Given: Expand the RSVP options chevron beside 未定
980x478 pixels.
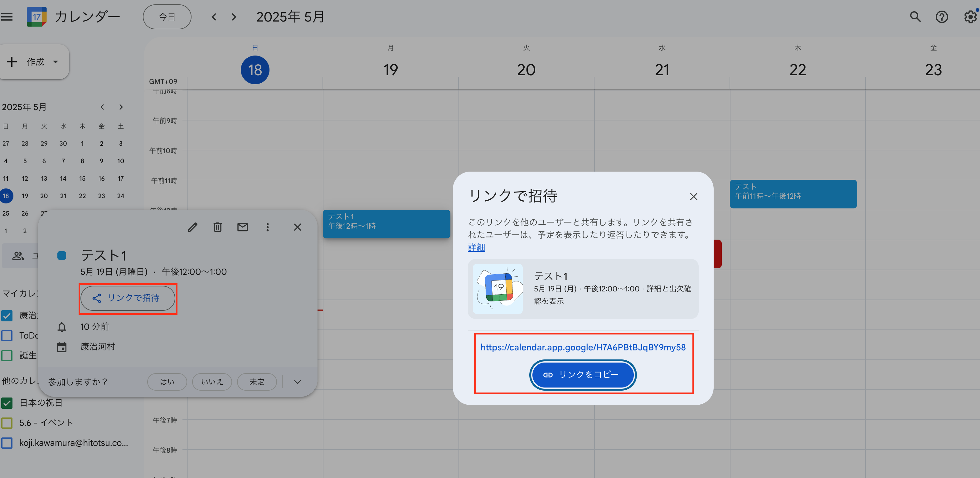Looking at the screenshot, I should tap(298, 382).
